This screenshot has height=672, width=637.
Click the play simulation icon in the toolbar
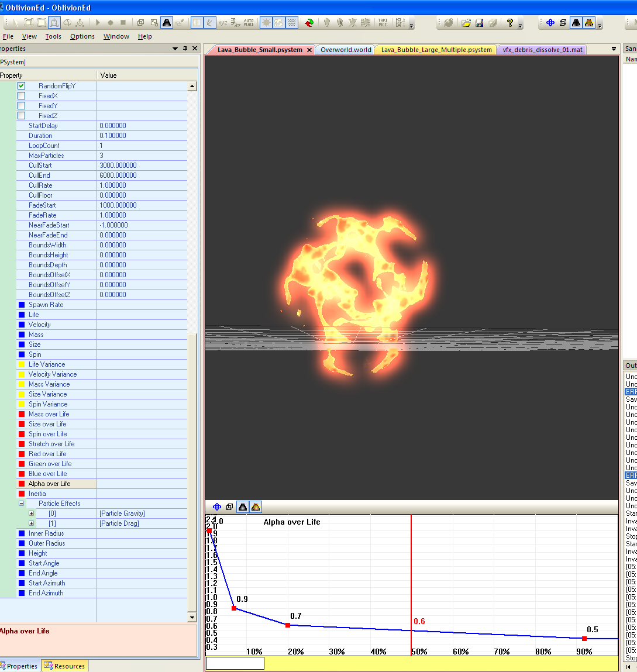pos(98,23)
